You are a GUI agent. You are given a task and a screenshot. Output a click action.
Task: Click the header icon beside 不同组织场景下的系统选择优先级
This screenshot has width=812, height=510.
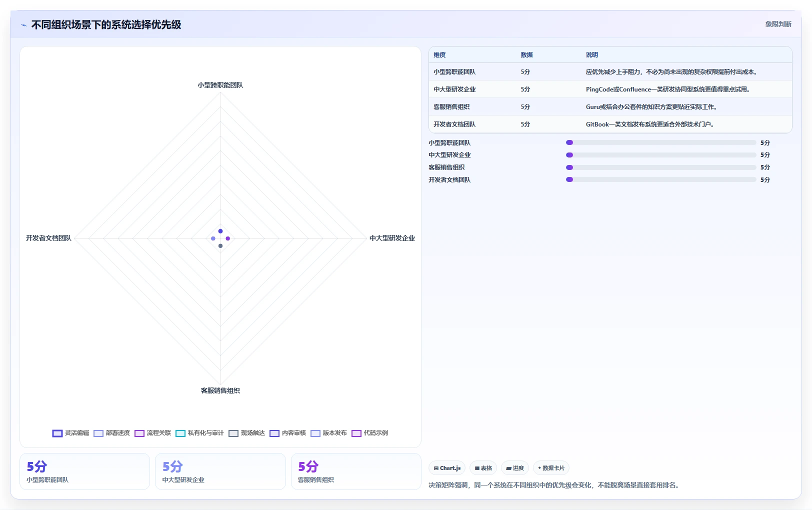coord(23,25)
